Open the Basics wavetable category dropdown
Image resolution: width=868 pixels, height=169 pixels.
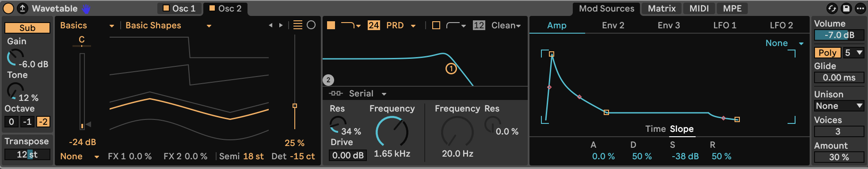(x=87, y=26)
